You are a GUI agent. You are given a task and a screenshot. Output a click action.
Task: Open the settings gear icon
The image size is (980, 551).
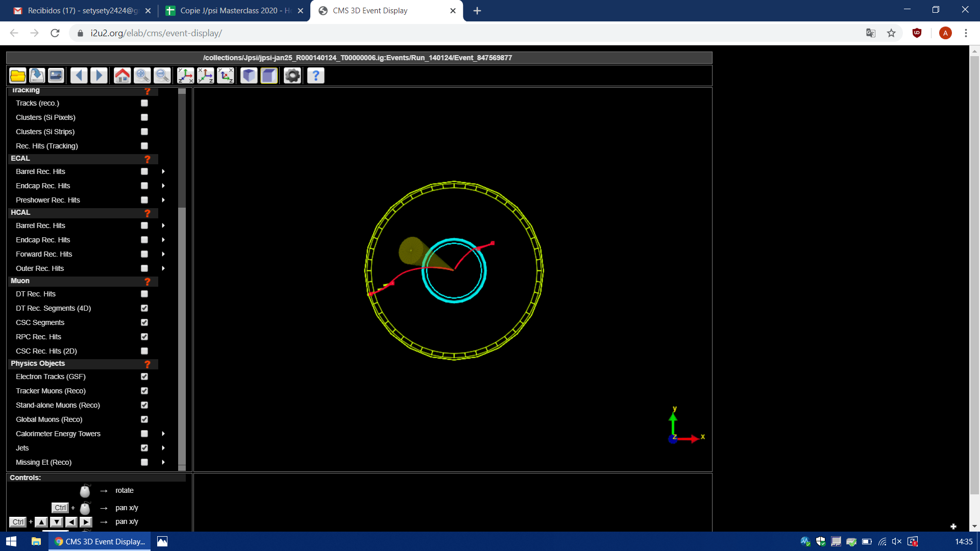(x=292, y=76)
